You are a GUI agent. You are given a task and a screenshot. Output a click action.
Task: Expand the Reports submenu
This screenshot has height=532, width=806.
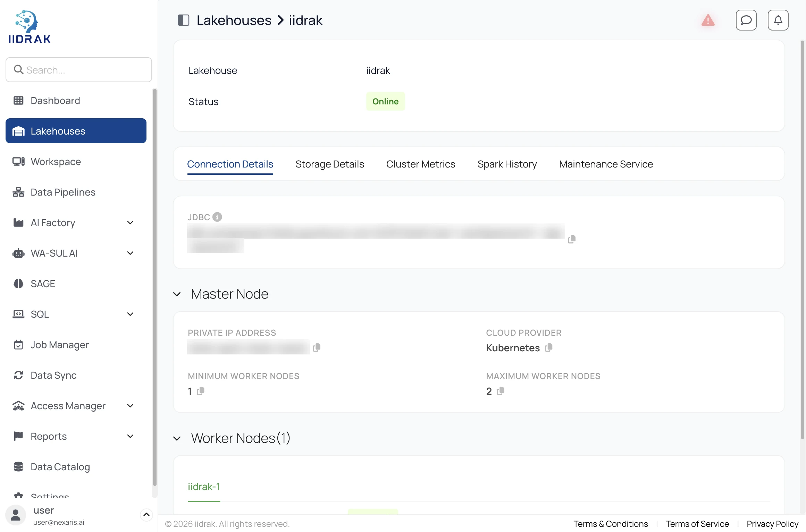coord(130,436)
